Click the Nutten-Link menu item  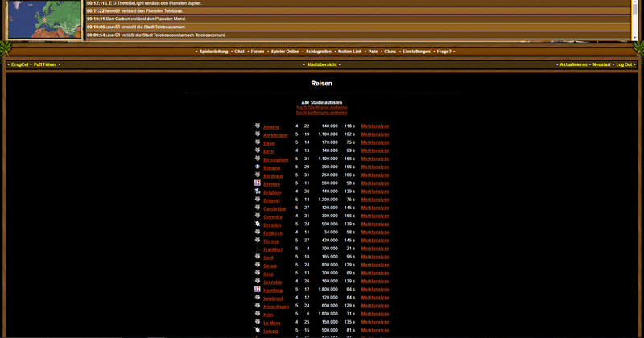tap(350, 52)
